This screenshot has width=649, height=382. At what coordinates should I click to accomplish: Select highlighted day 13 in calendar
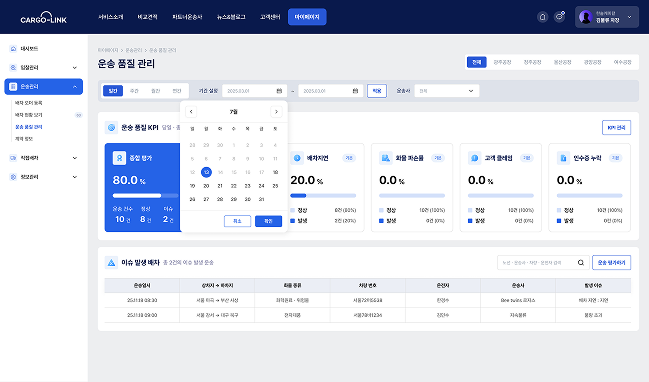pos(206,172)
